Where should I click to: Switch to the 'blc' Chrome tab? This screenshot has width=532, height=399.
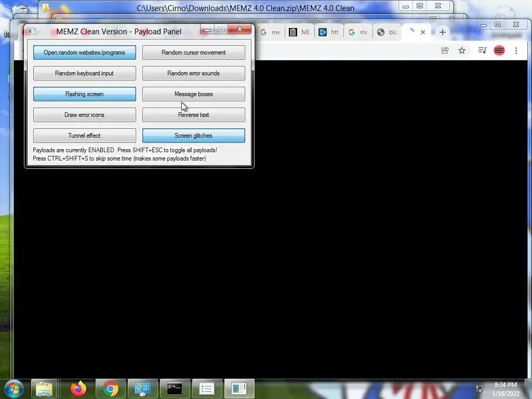388,32
